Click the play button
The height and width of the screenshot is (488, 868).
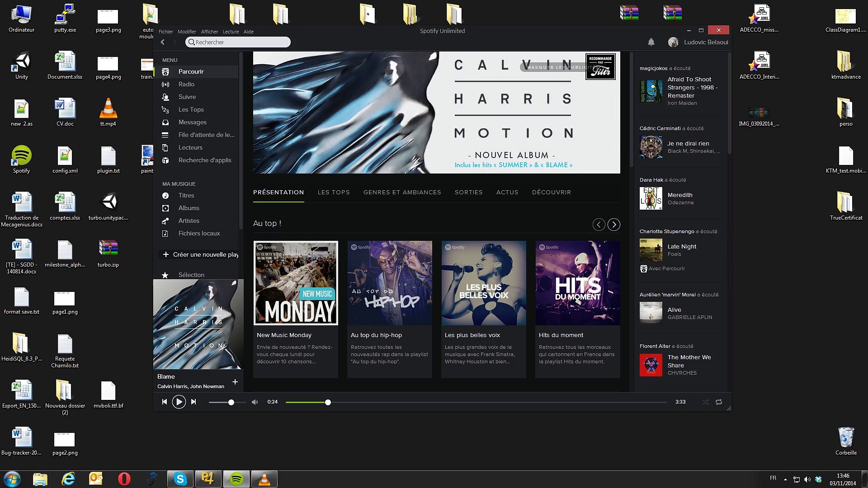pyautogui.click(x=179, y=402)
